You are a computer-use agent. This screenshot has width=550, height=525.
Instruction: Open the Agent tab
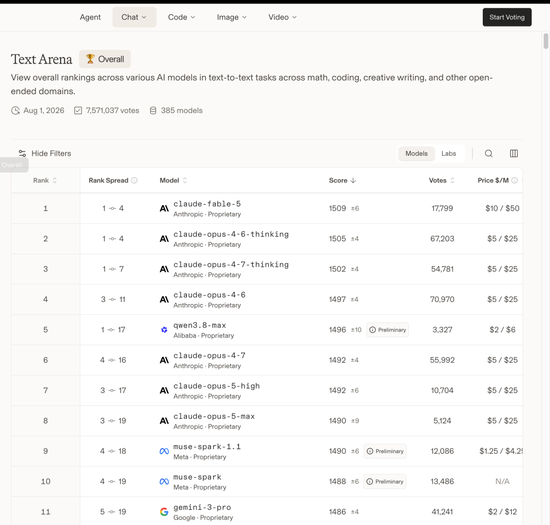click(x=90, y=17)
